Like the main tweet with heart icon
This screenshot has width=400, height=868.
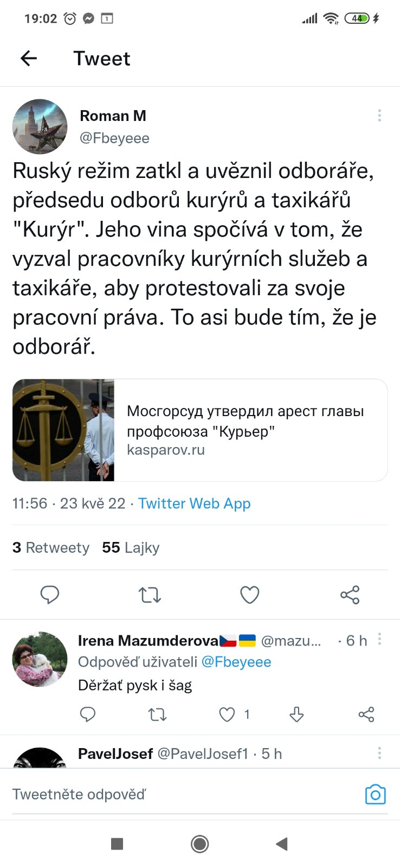pyautogui.click(x=249, y=595)
